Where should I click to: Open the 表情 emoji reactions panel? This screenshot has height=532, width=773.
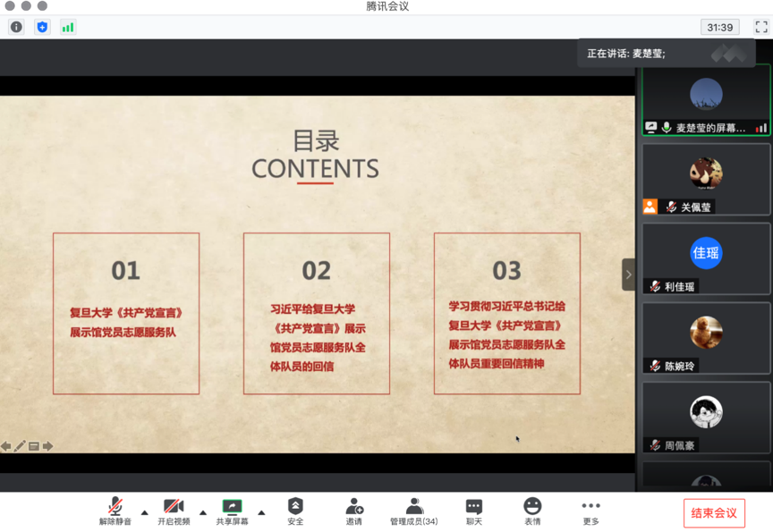tap(533, 504)
